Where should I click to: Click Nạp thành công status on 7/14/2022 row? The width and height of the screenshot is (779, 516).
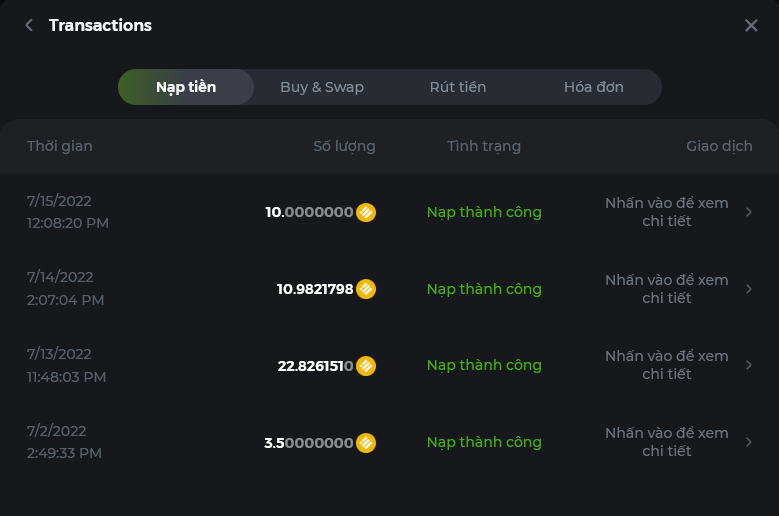pyautogui.click(x=484, y=289)
